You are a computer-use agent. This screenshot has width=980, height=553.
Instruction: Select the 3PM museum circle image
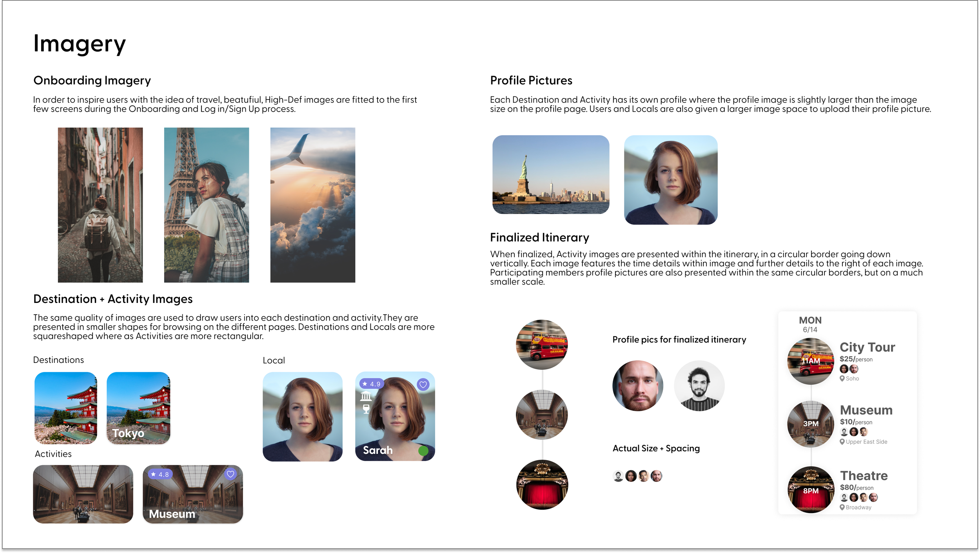coord(811,424)
